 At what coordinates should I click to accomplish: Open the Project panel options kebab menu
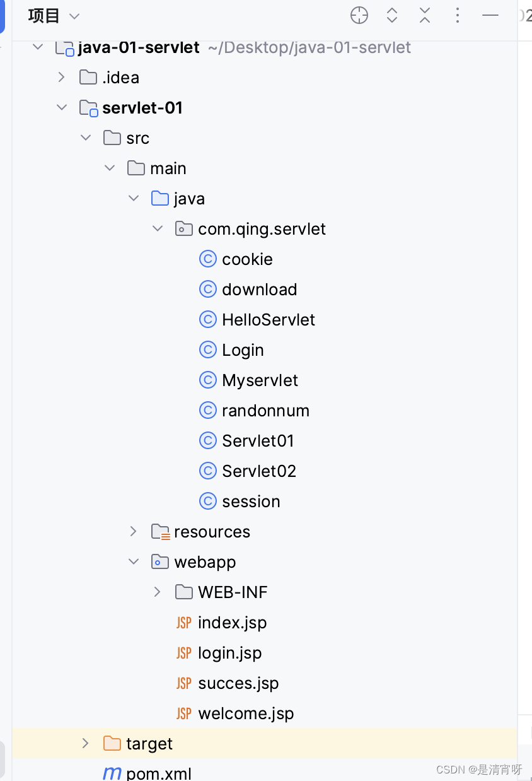pos(457,15)
